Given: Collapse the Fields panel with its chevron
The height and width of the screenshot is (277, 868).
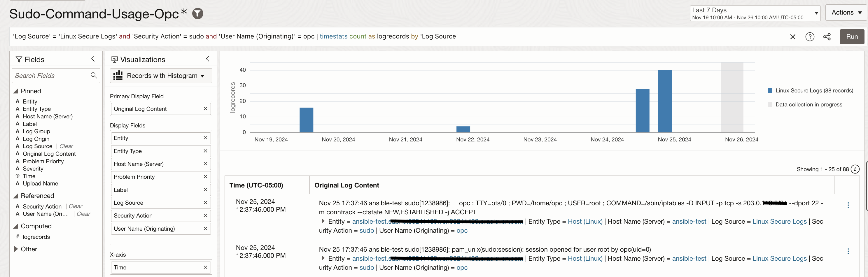Looking at the screenshot, I should 93,59.
